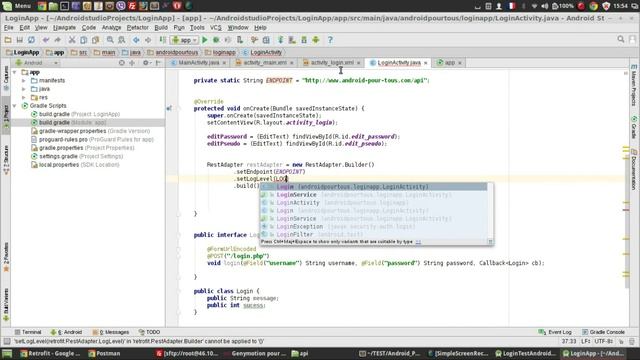Click the navigate Back arrow icon

136,40
